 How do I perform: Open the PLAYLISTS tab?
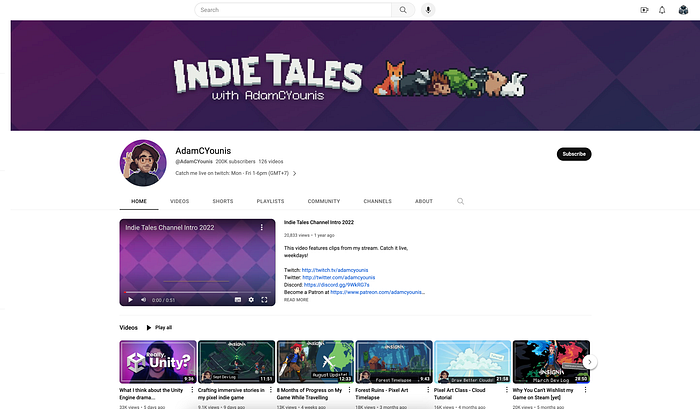point(270,201)
